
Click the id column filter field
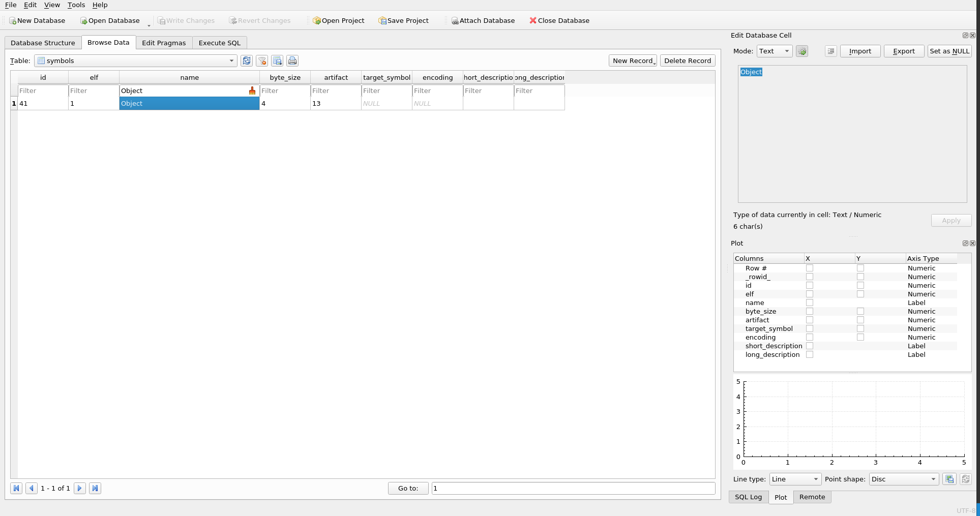(43, 91)
